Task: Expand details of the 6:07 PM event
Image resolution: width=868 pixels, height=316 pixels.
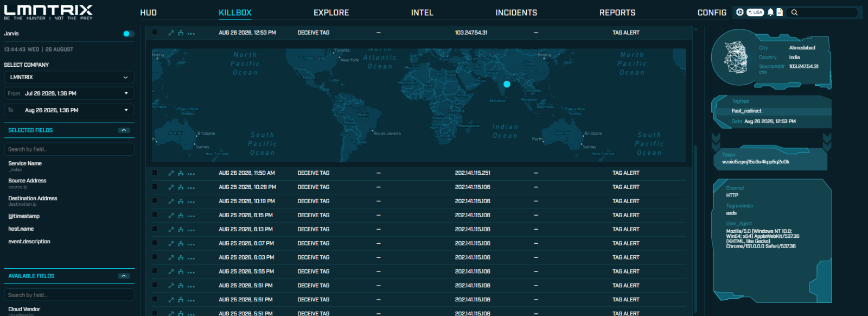Action: (171, 244)
